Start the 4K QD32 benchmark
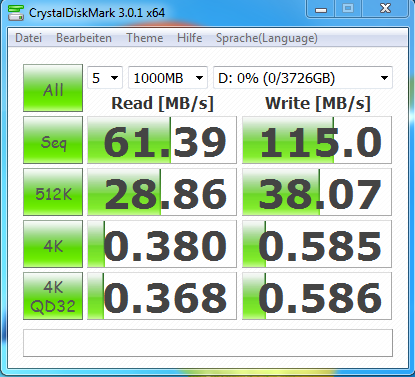 [53, 296]
